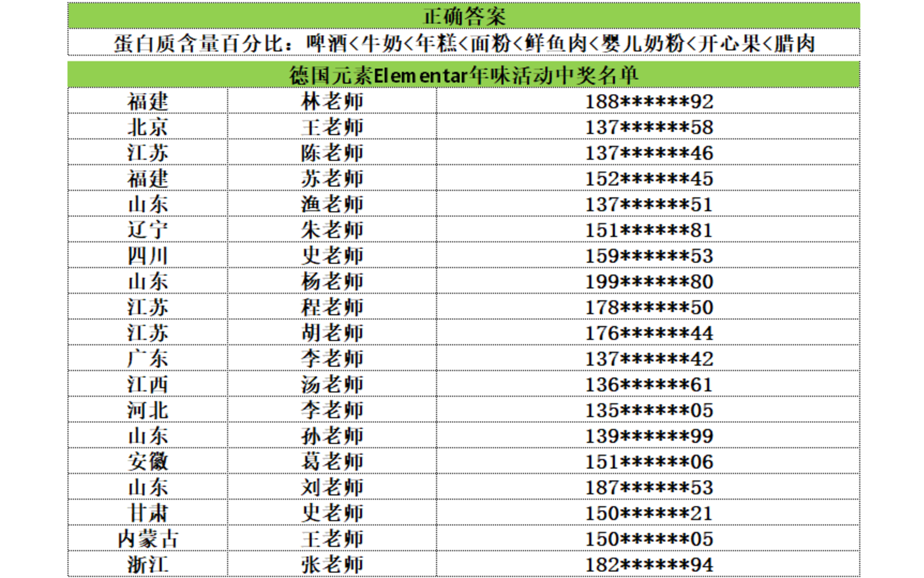Viewport: 924px width, 578px height.
Task: Select phone cell 150******05
Action: tap(648, 539)
